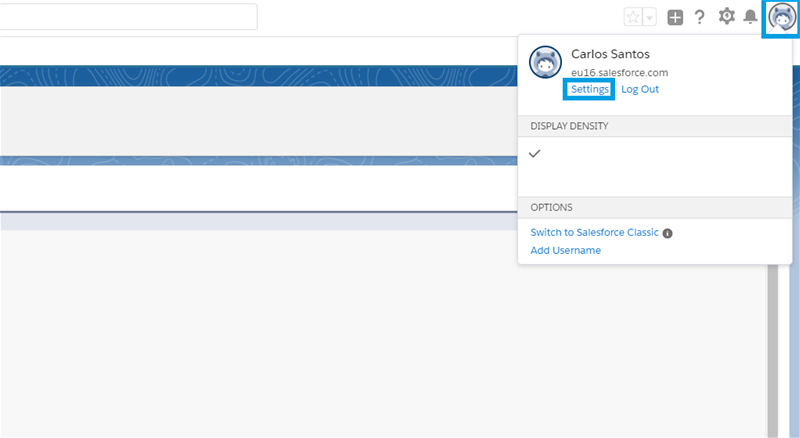Screen dimensions: 800x438
Task: Click the favorites star icon
Action: 633,17
